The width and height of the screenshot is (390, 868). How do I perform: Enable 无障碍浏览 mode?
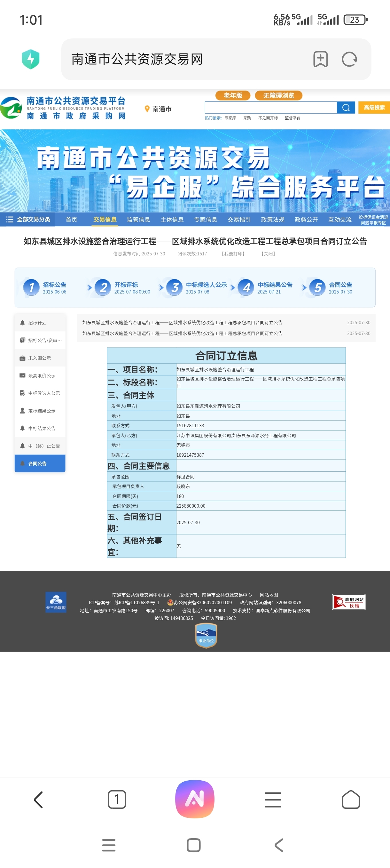279,95
